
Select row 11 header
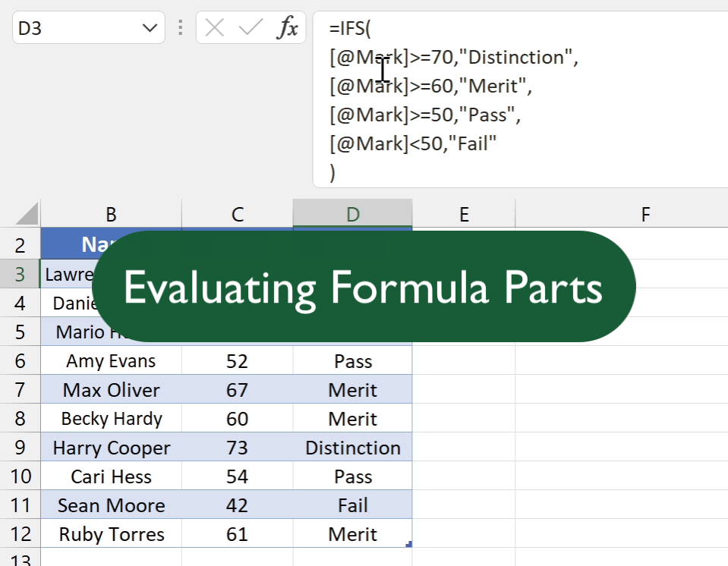(20, 505)
